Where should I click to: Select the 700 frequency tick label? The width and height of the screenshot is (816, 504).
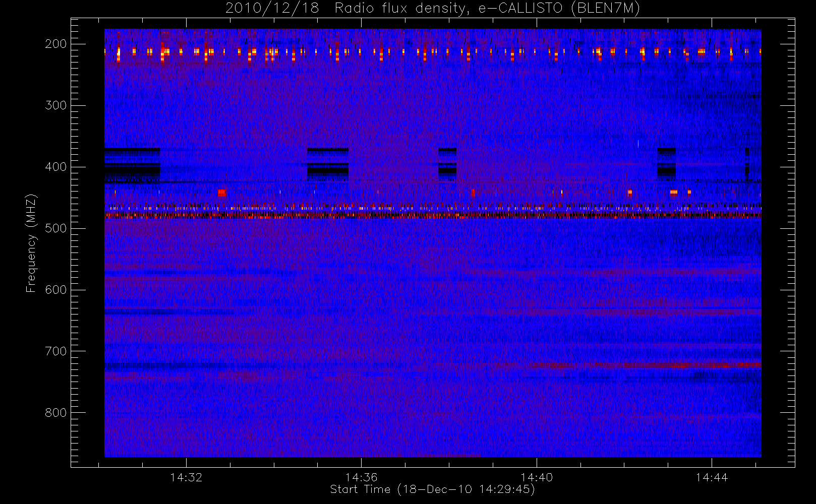pyautogui.click(x=56, y=351)
